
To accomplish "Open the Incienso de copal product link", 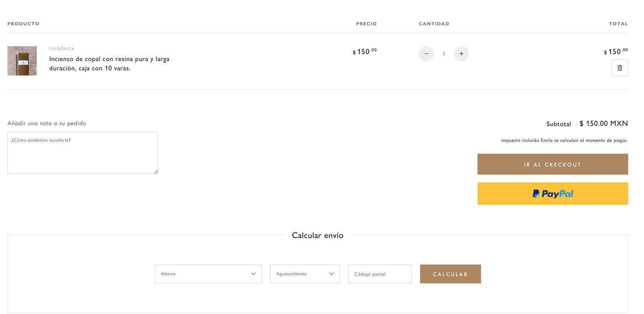I will 109,63.
